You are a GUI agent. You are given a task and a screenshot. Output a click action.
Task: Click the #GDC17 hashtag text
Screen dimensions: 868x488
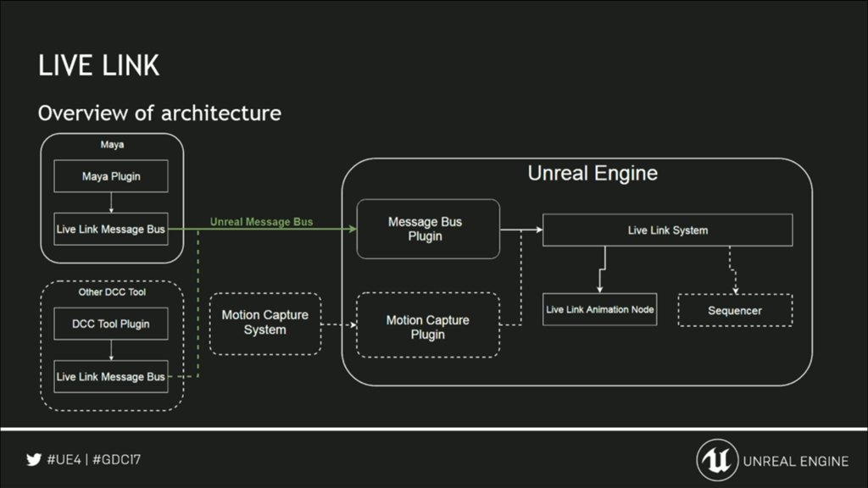pyautogui.click(x=117, y=460)
